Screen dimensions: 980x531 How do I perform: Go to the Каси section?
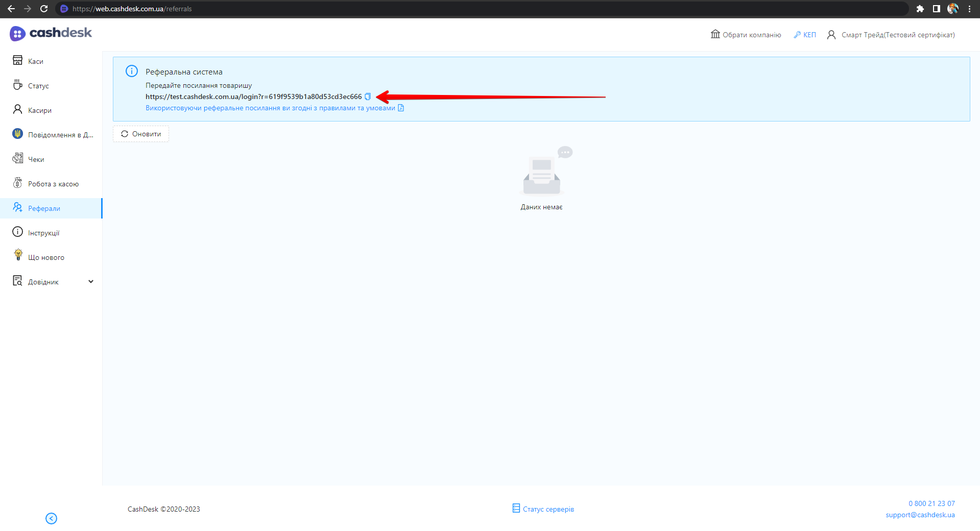coord(35,61)
